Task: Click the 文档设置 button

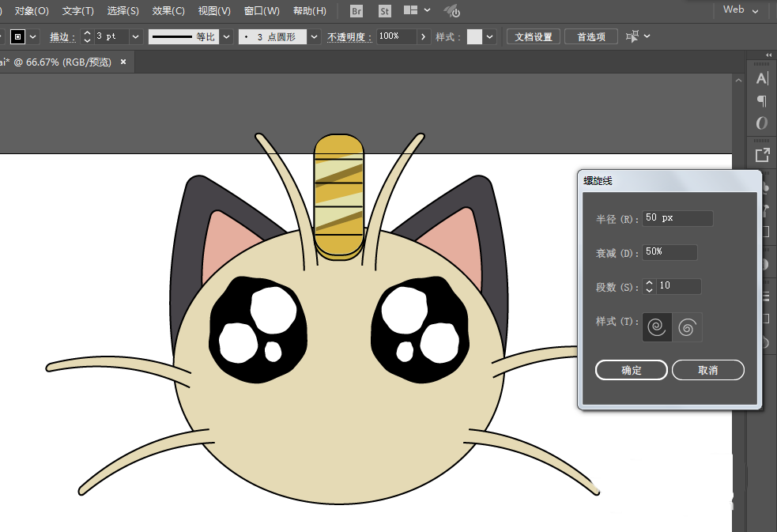Action: click(534, 37)
